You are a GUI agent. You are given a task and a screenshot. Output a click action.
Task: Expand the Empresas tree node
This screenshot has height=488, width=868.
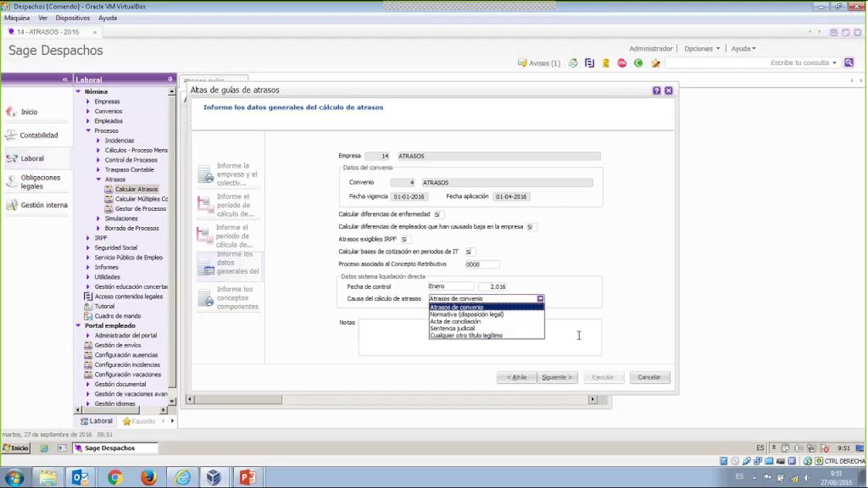click(87, 102)
